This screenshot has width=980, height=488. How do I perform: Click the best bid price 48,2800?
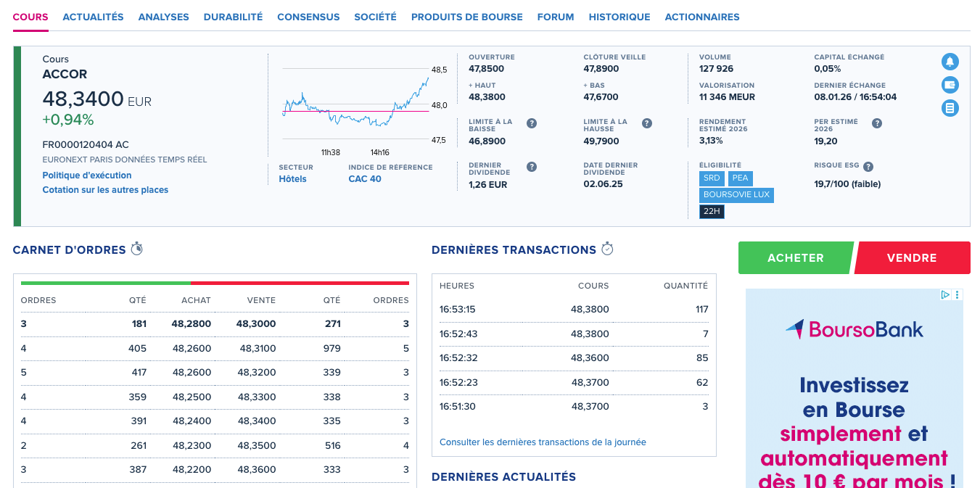pos(192,323)
